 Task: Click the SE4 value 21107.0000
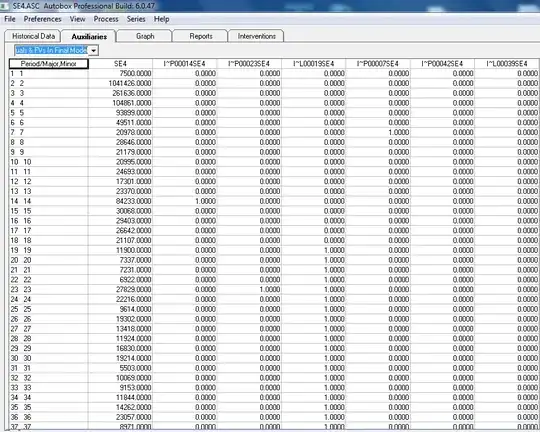coord(121,240)
